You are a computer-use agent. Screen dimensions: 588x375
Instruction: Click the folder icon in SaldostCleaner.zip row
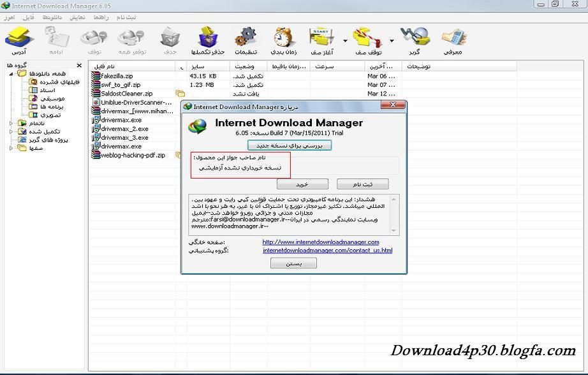180,93
